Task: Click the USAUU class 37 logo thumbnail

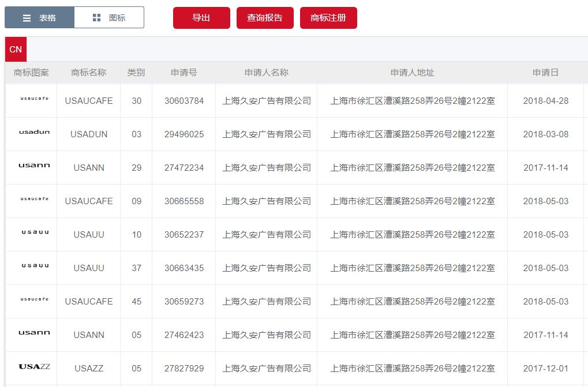Action: pos(35,266)
